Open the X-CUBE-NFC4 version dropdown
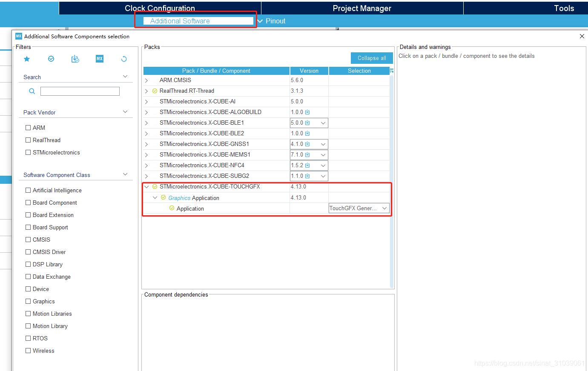Screen dimensions: 588x371 [x=323, y=166]
